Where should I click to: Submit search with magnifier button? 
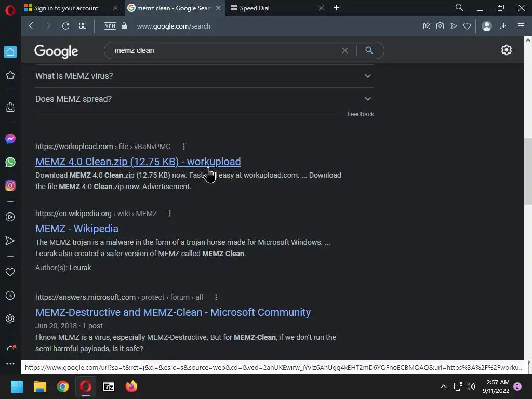(x=369, y=50)
